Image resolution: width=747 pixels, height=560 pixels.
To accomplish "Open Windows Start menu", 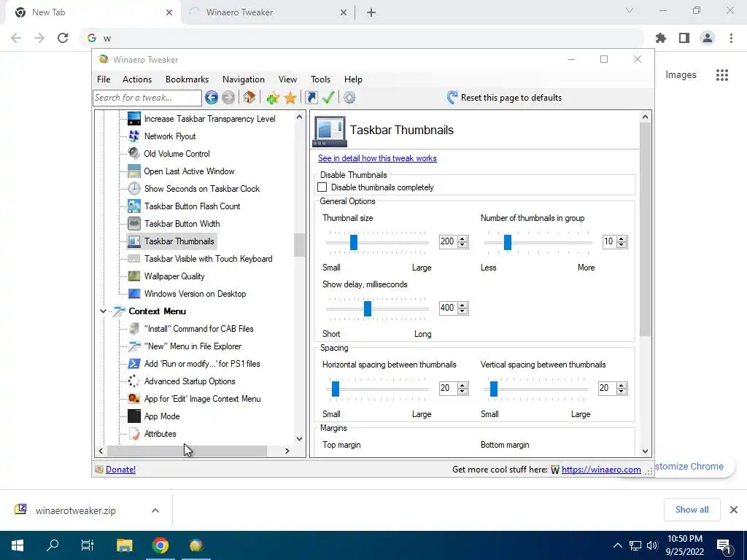I will 18,545.
